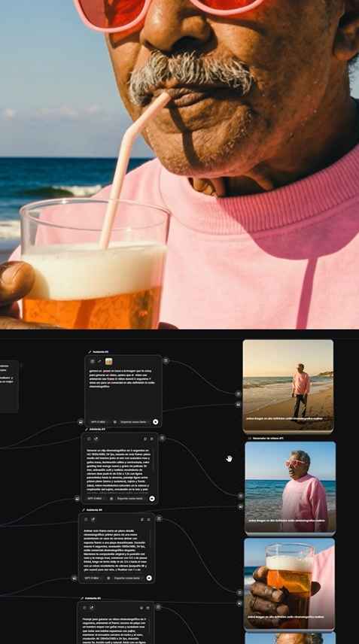Click the prompt text of Asistente #5
Image resolution: width=359 pixels, height=644 pixels.
pos(114,630)
